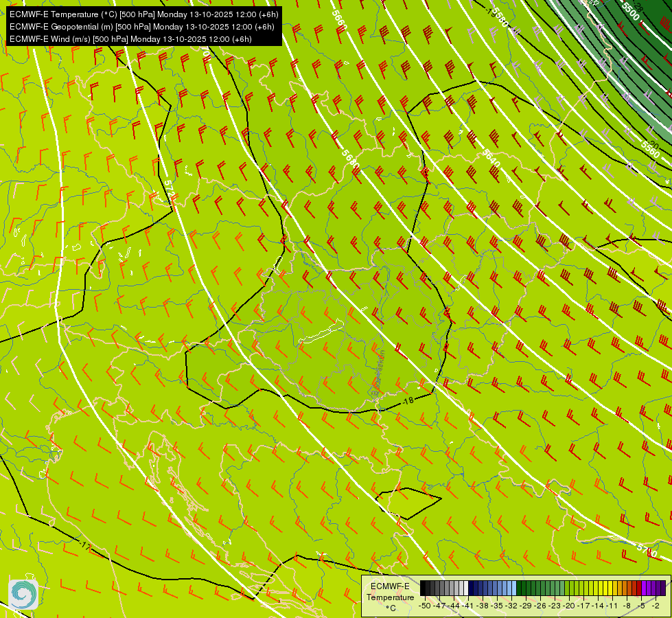Screen dimensions: 672x618
Task: Click the -26 value in the legend
Action: pyautogui.click(x=540, y=606)
